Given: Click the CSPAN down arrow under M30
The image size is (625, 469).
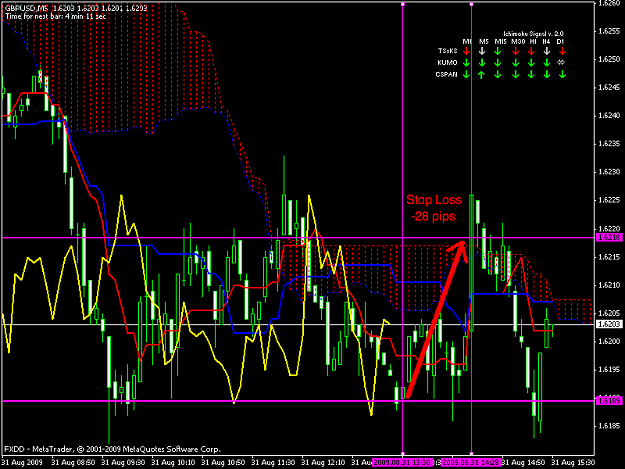Looking at the screenshot, I should (x=515, y=75).
